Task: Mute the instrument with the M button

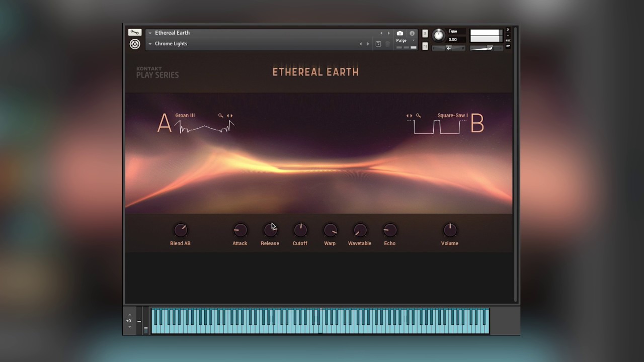Action: [x=425, y=47]
